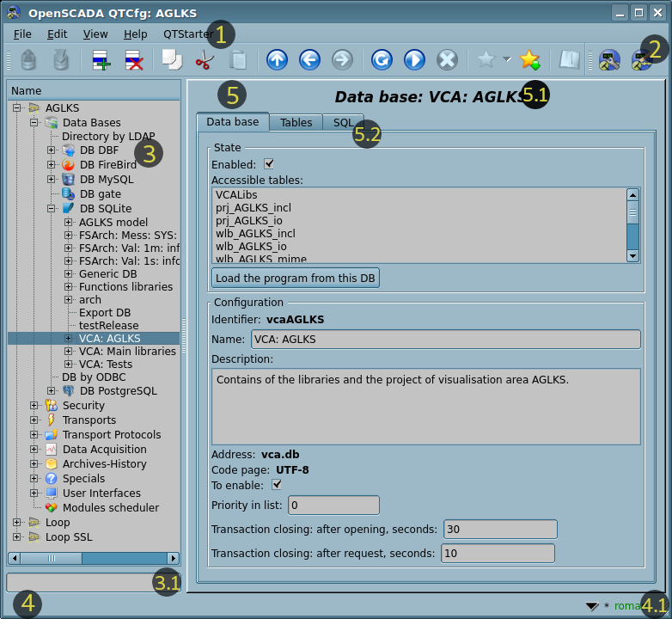This screenshot has height=619, width=672.
Task: Expand the Security tree node
Action: [34, 406]
